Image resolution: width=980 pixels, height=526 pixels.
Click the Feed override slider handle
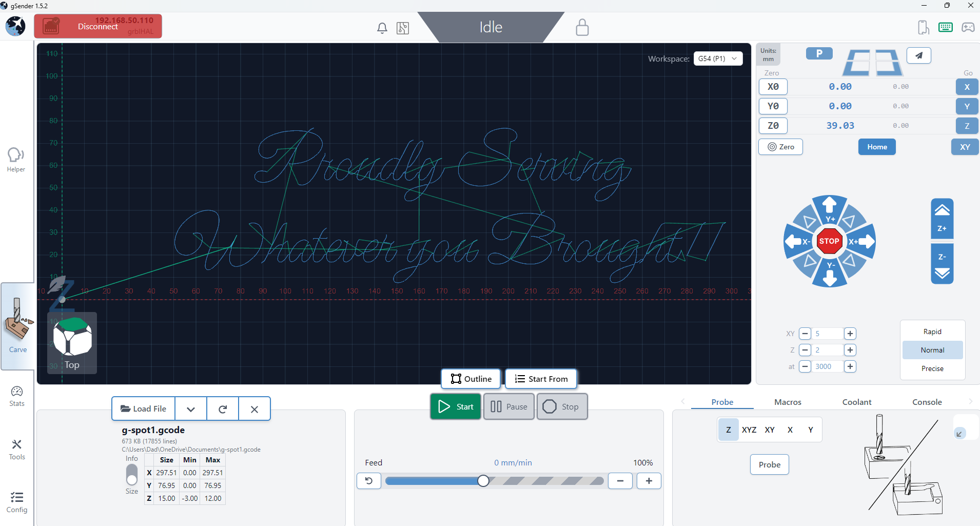tap(483, 481)
